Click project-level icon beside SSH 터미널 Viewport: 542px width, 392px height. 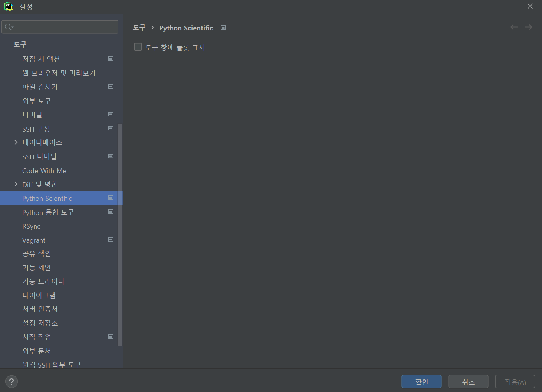tap(111, 156)
